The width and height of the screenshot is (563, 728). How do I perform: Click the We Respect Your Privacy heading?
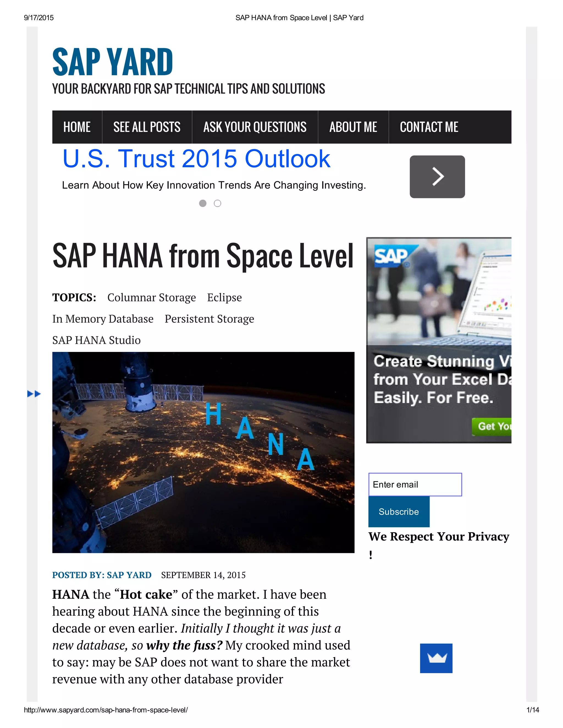tap(438, 545)
